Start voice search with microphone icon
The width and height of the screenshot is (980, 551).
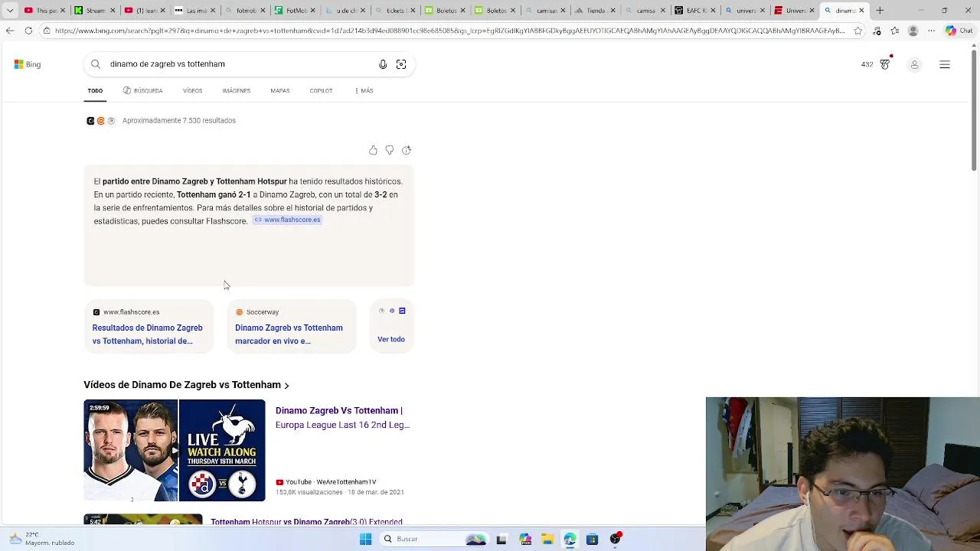point(383,64)
